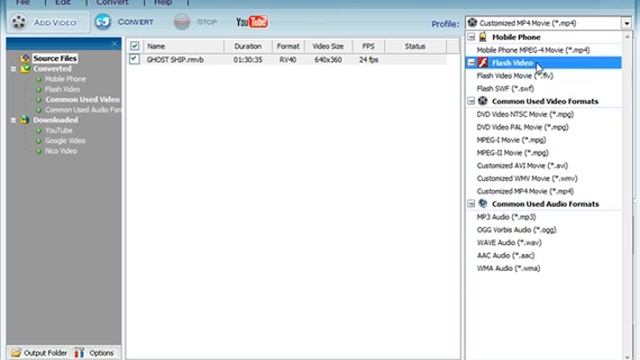Open the Edit menu
This screenshot has width=640, height=360.
tap(63, 2)
